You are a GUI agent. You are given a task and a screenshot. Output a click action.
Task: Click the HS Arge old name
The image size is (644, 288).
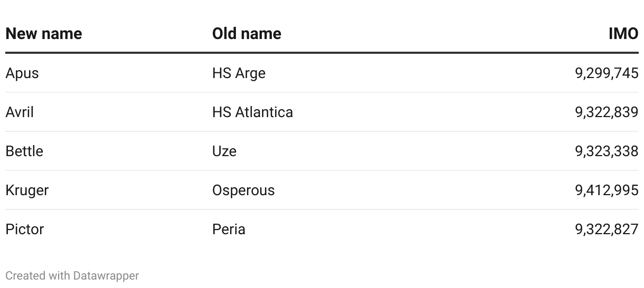[239, 73]
